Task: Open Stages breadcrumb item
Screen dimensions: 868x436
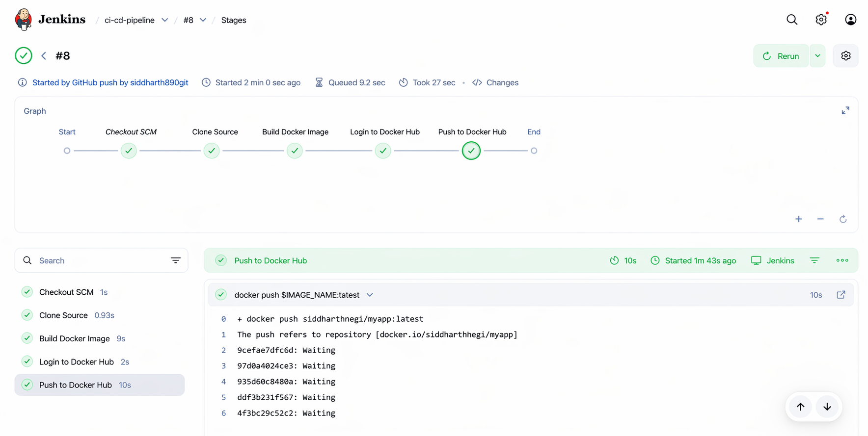Action: click(x=234, y=20)
